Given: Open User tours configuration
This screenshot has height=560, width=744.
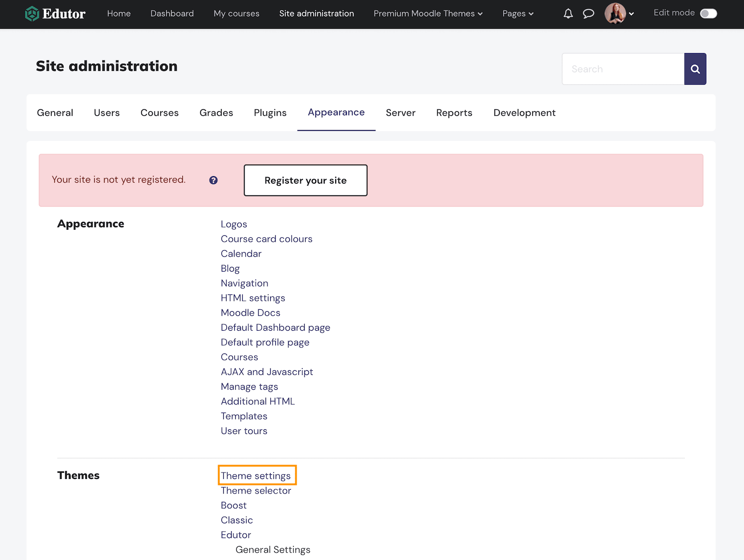Looking at the screenshot, I should 244,431.
